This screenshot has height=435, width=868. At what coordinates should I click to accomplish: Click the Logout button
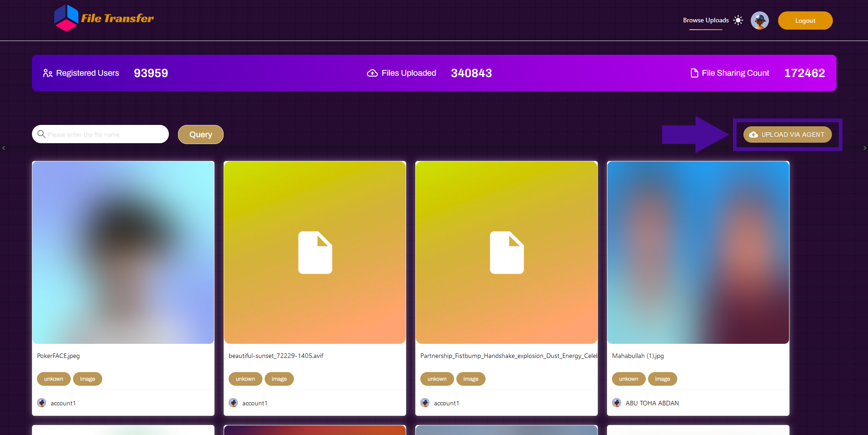pyautogui.click(x=805, y=21)
